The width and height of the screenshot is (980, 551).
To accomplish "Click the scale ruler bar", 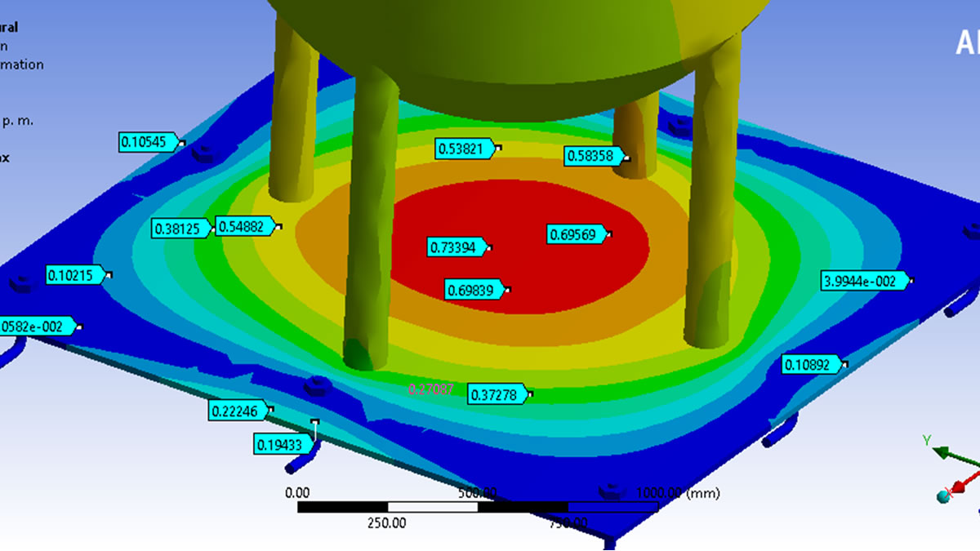I will click(x=477, y=507).
